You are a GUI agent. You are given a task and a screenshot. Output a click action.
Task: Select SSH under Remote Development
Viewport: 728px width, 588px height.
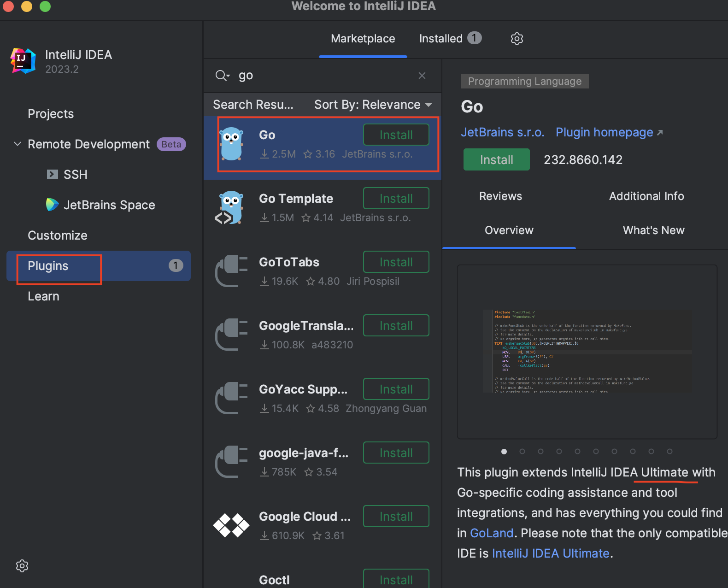(76, 175)
